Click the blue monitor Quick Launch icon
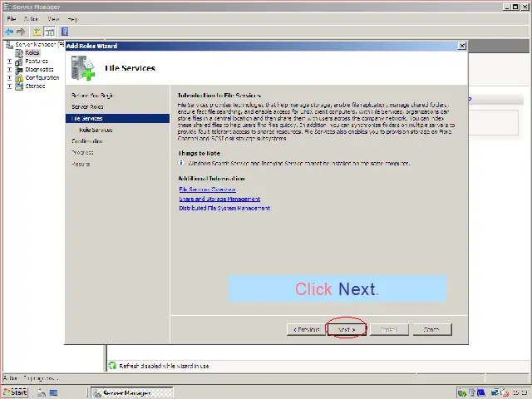The image size is (532, 399). click(x=53, y=392)
